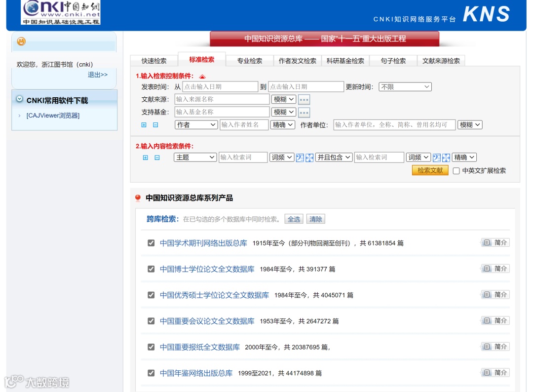This screenshot has height=392, width=533.
Task: Open 支持基金 模糊 match dropdown
Action: click(284, 112)
